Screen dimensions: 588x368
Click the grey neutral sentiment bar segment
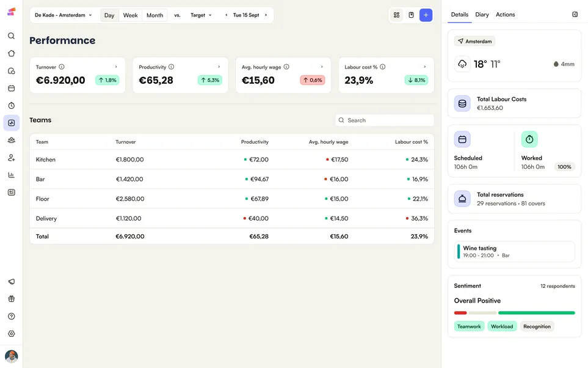point(482,313)
